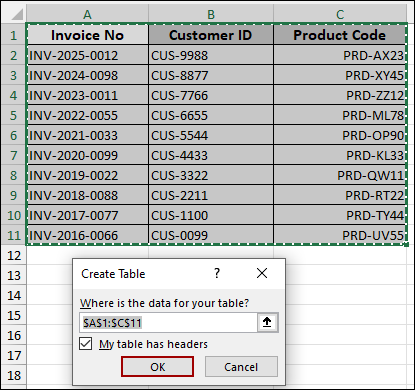Confirm table creation with OK

(157, 367)
